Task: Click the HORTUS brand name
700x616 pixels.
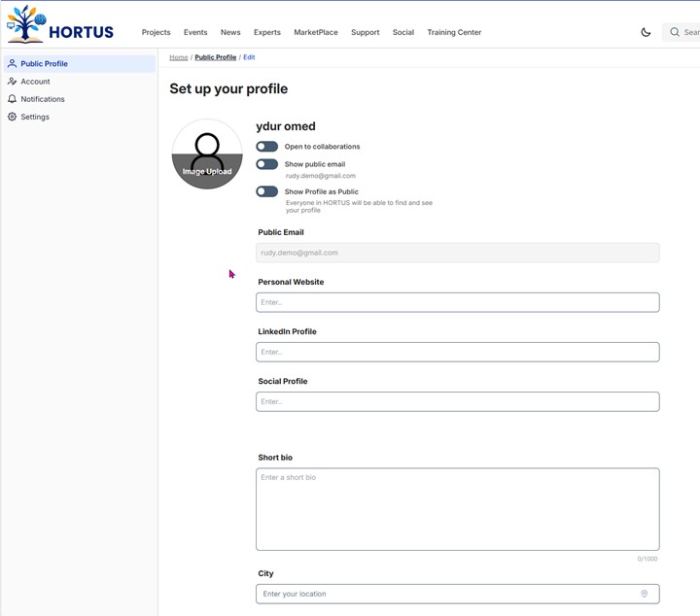Action: (82, 32)
